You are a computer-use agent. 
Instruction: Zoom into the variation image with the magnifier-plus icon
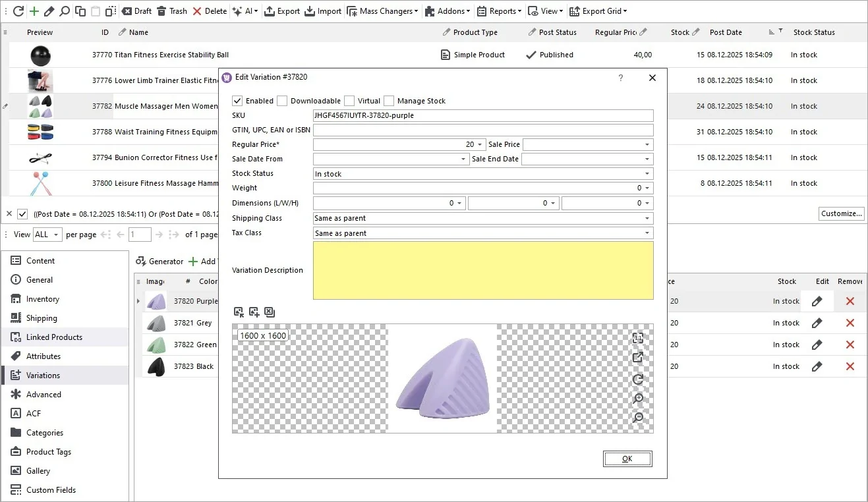637,399
